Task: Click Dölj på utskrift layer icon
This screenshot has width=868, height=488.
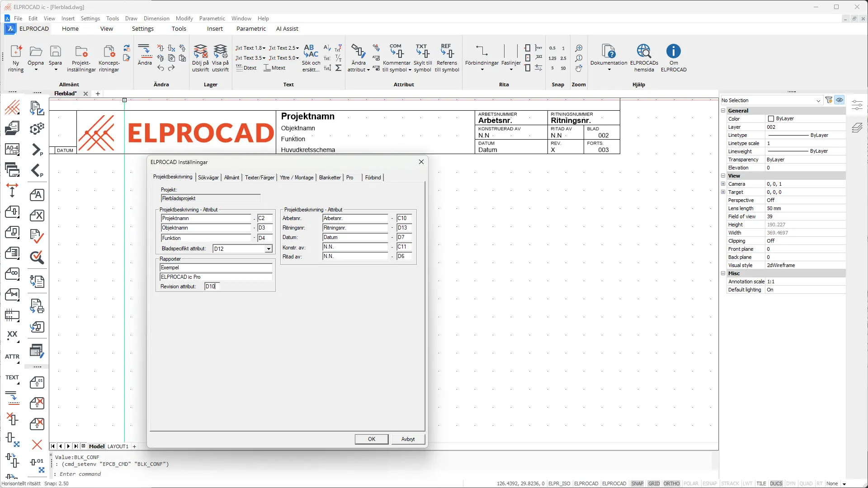Action: pyautogui.click(x=200, y=52)
